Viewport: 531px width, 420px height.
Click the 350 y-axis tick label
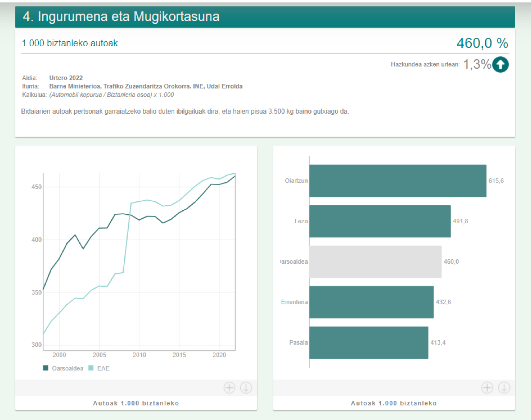coord(36,292)
